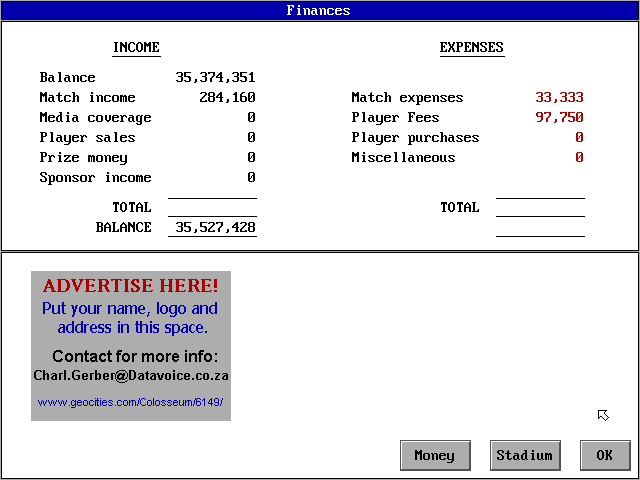Screen dimensions: 640x480
Task: Open the geocities.com Colosseum link
Action: tap(130, 402)
